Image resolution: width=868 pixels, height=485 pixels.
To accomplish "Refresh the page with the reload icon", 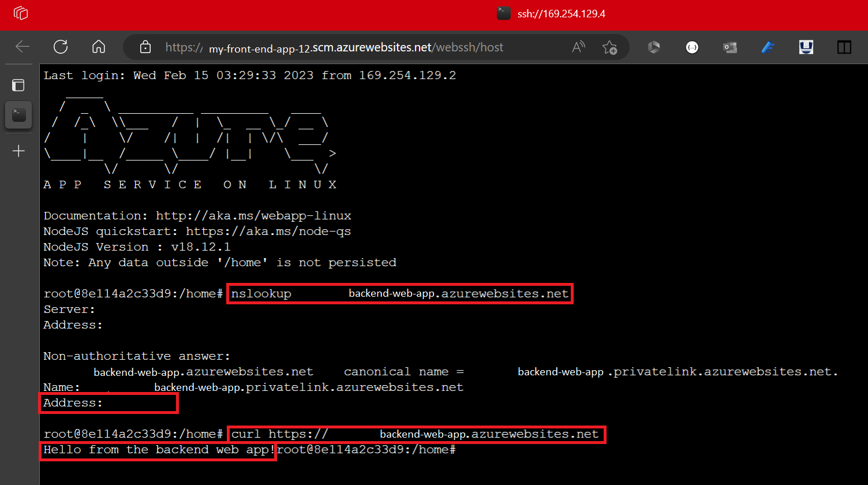I will click(x=60, y=47).
